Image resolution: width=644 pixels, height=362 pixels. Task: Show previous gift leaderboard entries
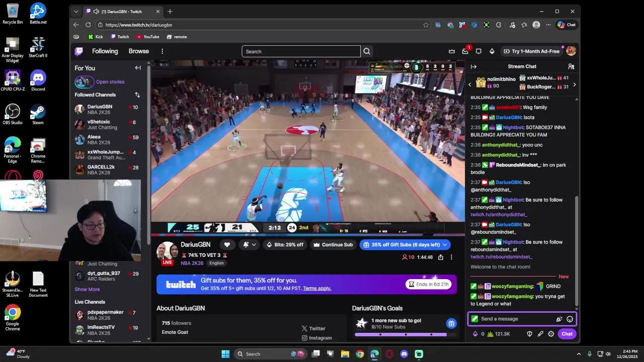(470, 84)
